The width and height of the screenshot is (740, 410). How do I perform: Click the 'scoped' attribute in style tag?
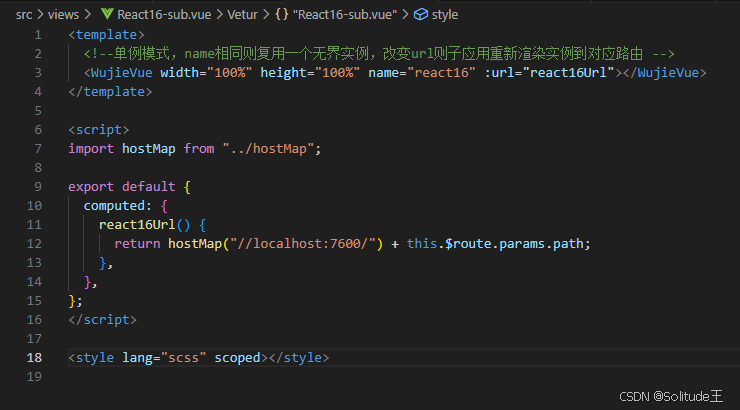tap(237, 358)
